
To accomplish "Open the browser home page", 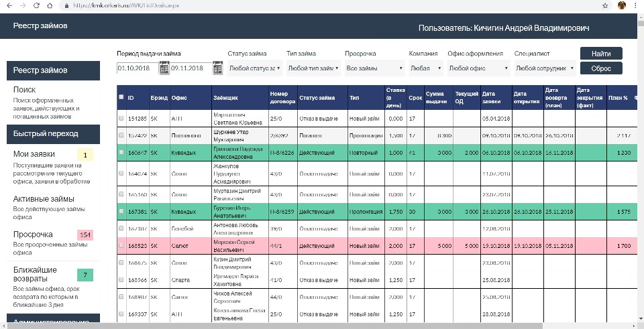I will coord(50,6).
